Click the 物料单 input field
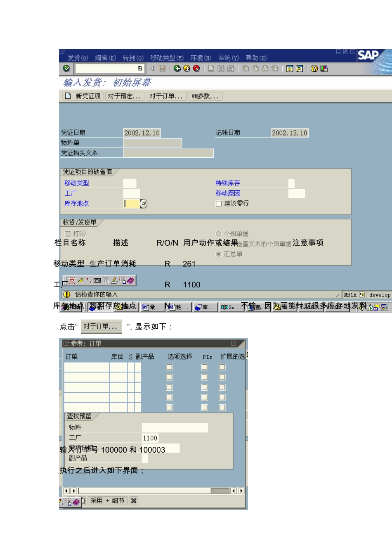This screenshot has width=392, height=555. (x=152, y=143)
